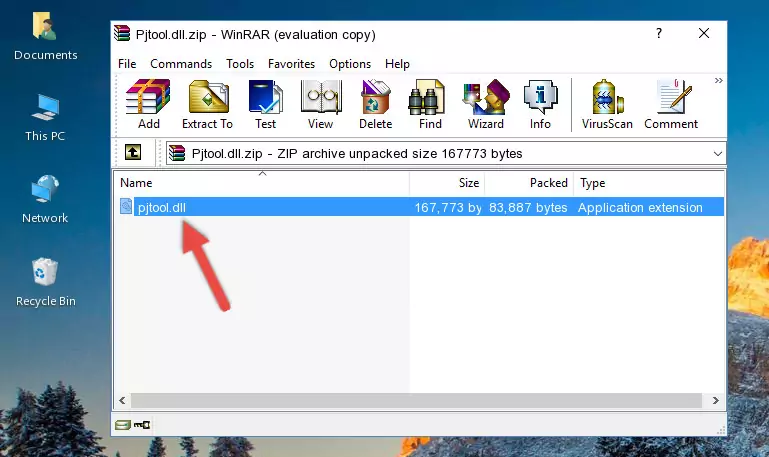
Task: Click the drive icon in status bar
Action: click(x=123, y=425)
